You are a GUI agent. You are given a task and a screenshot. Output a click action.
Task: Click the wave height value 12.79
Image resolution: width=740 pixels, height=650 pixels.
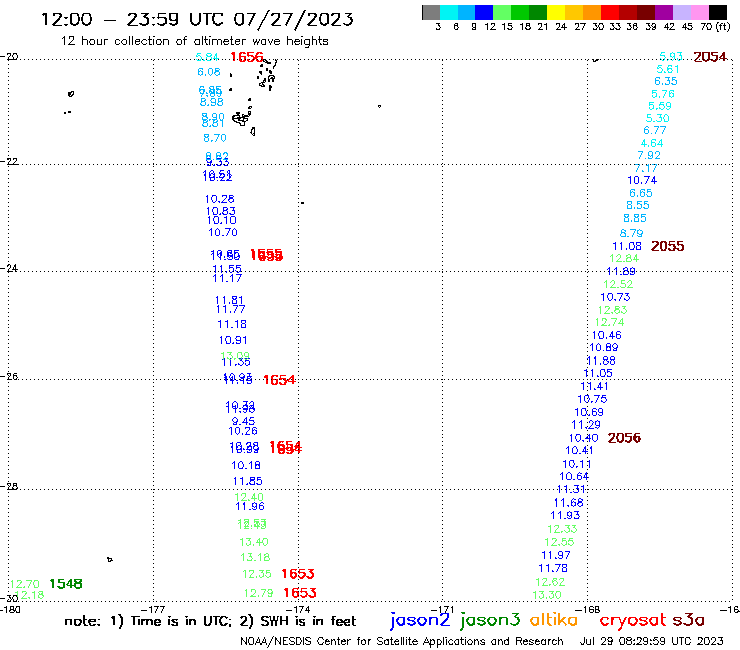click(258, 593)
